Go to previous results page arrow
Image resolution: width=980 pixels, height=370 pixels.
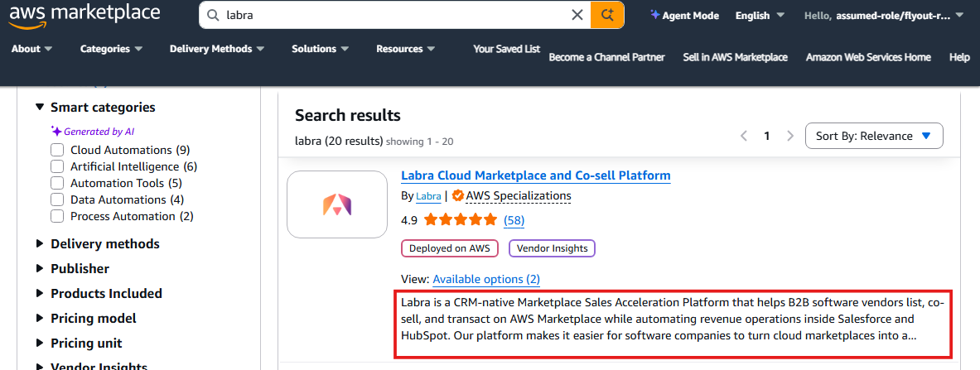point(743,136)
